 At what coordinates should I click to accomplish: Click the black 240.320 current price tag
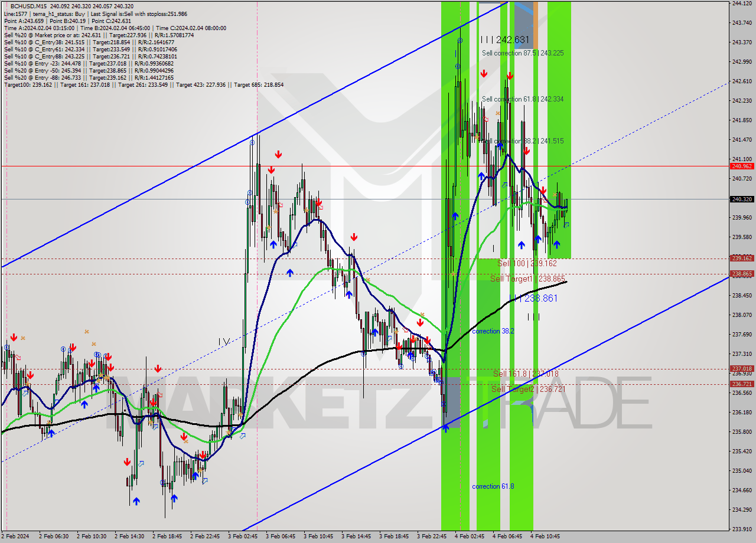click(742, 199)
